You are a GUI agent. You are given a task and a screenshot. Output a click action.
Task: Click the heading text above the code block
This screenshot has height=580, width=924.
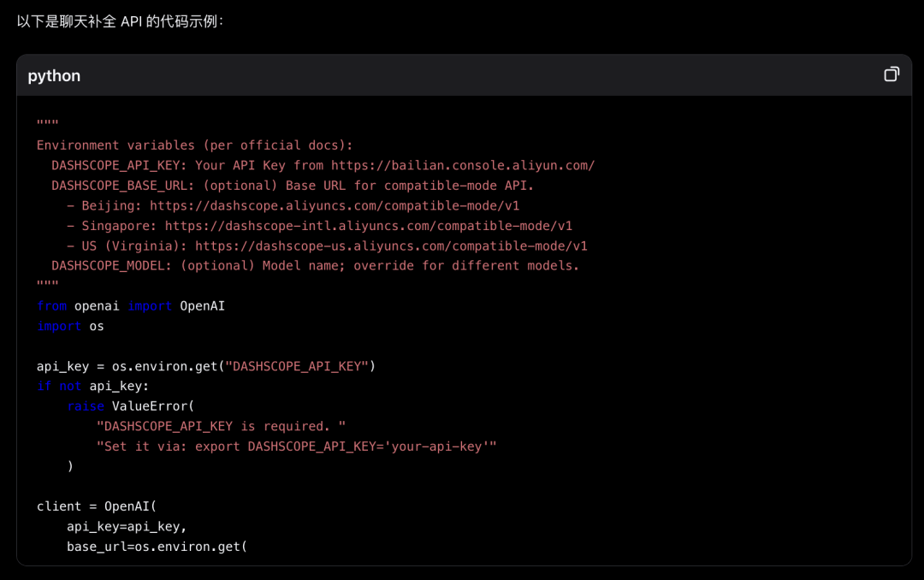pyautogui.click(x=120, y=20)
